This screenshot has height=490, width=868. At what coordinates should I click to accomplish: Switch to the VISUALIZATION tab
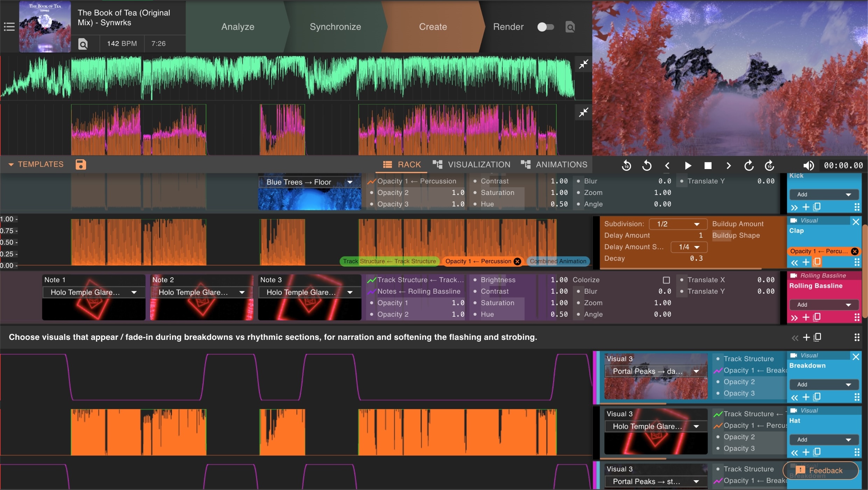coord(471,164)
